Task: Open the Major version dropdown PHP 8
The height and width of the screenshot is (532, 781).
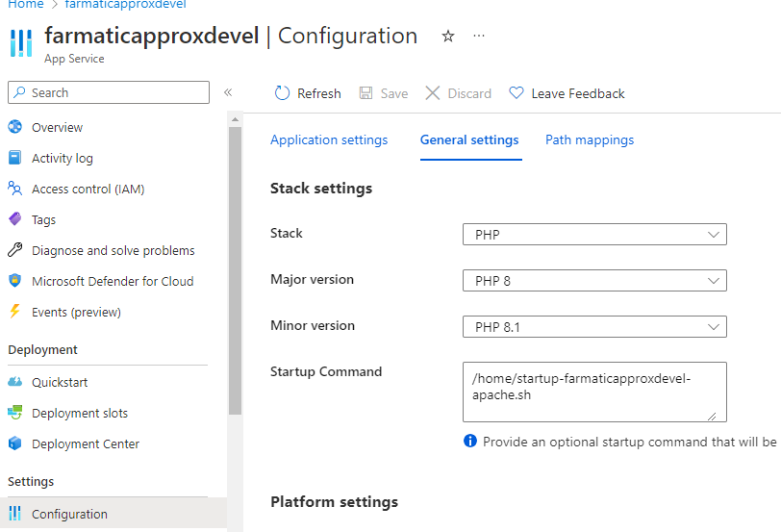Action: click(594, 281)
